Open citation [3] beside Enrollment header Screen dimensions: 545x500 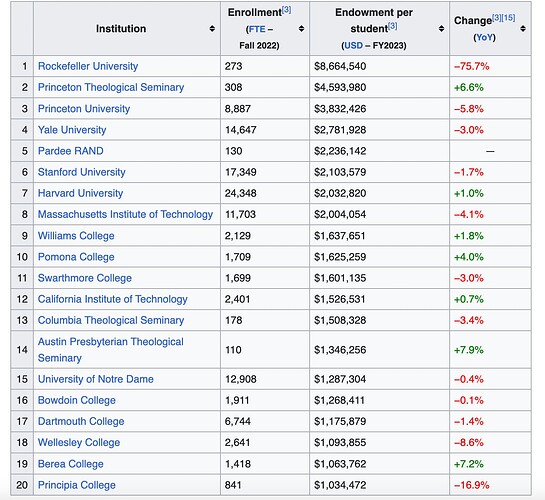pos(286,10)
